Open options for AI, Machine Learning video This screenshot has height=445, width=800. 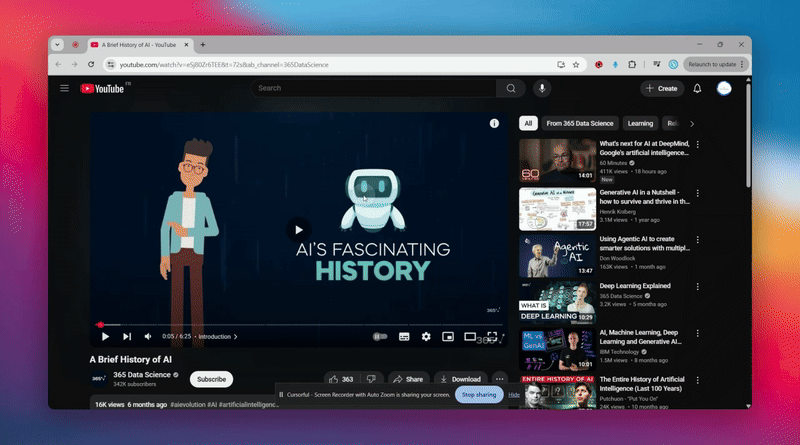coord(697,333)
